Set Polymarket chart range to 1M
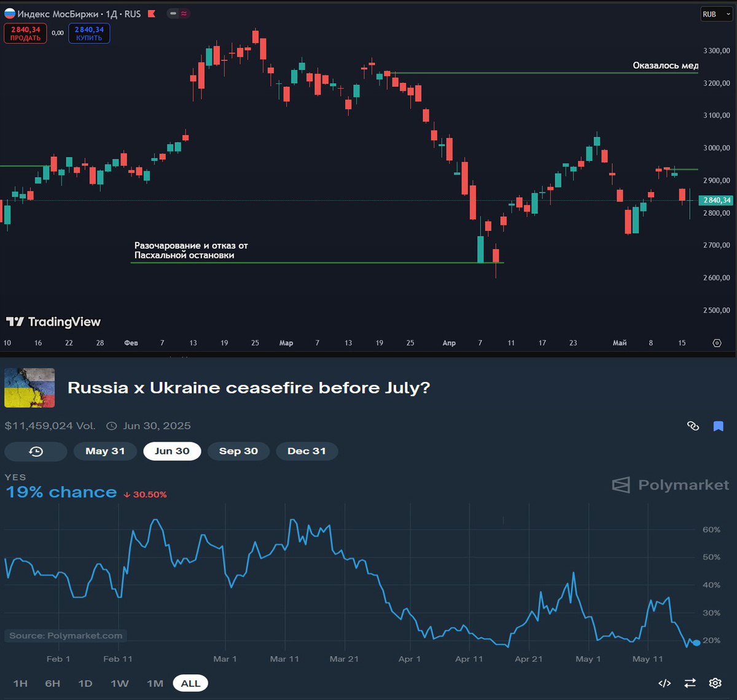Image resolution: width=737 pixels, height=700 pixels. pos(155,683)
